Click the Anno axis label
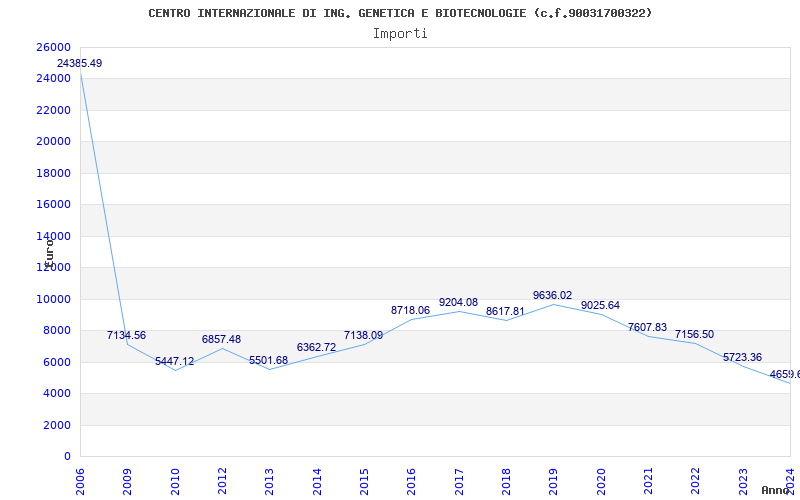 click(x=777, y=490)
